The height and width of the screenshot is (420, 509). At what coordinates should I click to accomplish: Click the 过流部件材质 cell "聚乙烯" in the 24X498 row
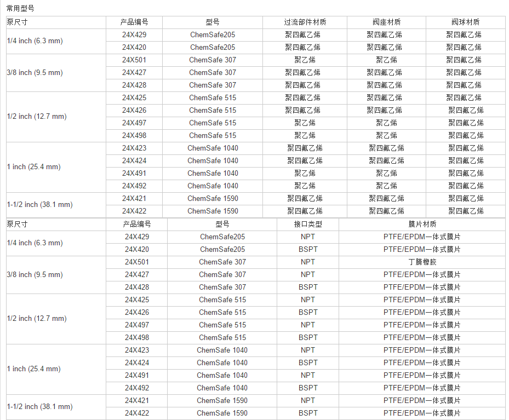(x=305, y=136)
